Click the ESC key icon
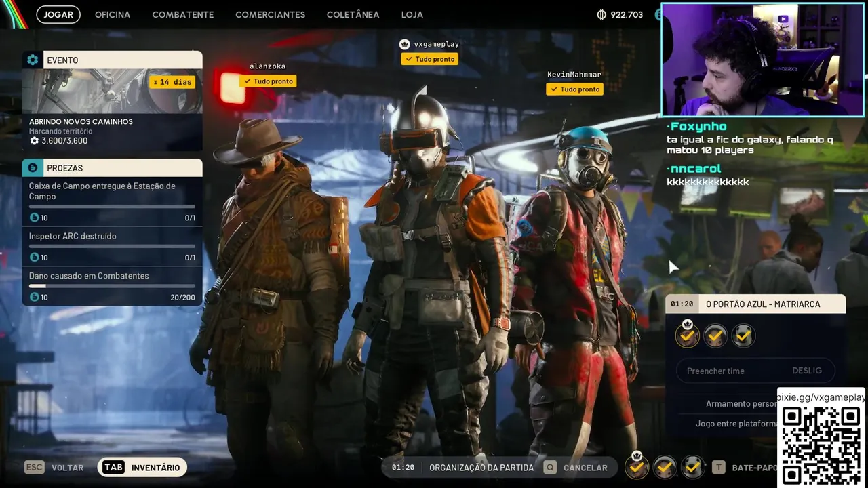The image size is (868, 488). pyautogui.click(x=35, y=467)
